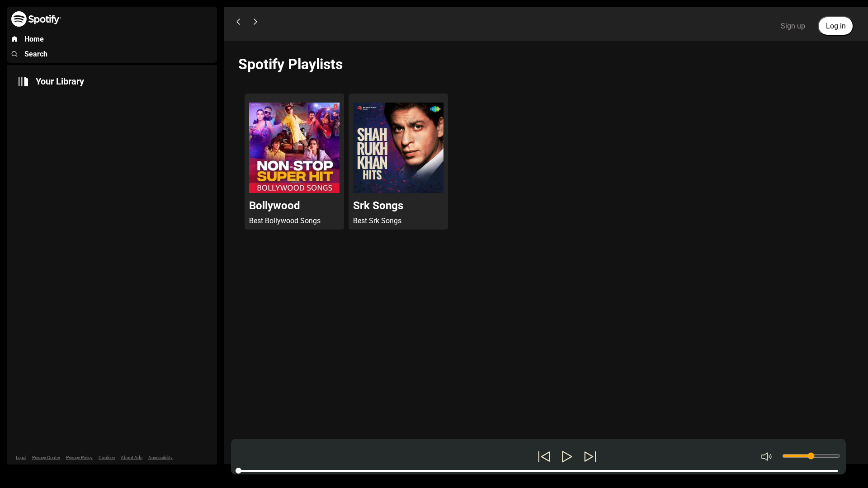This screenshot has height=488, width=868.
Task: Select the Srk Songs playlist title
Action: pyautogui.click(x=378, y=206)
